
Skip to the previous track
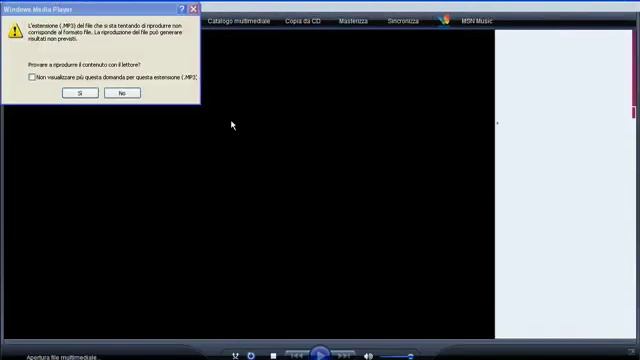tap(297, 356)
